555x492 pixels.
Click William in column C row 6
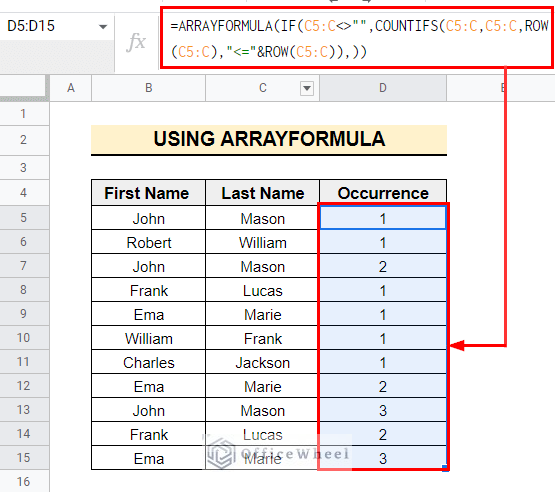click(x=262, y=243)
